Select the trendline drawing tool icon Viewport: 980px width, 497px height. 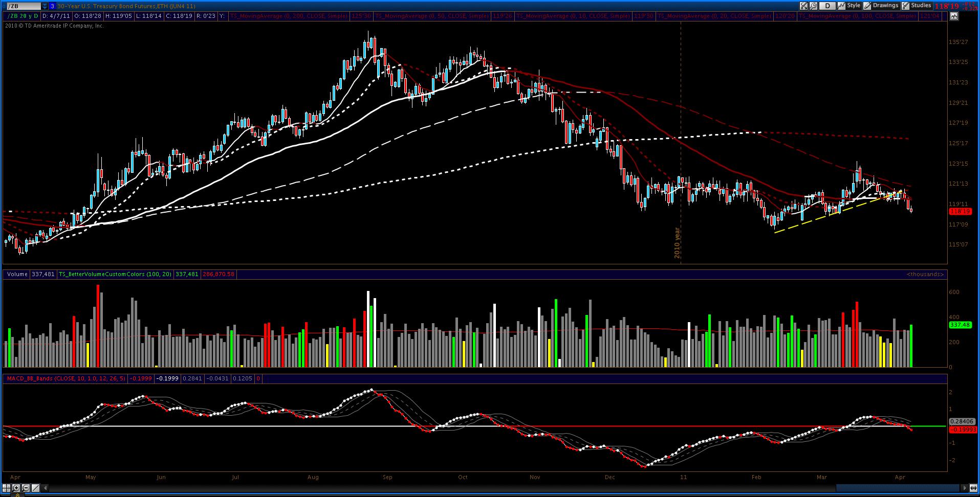[x=35, y=488]
